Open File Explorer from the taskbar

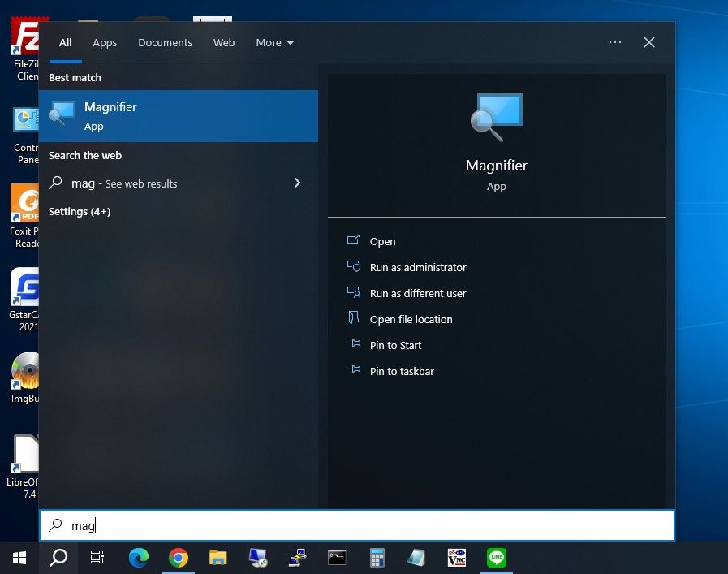point(218,558)
